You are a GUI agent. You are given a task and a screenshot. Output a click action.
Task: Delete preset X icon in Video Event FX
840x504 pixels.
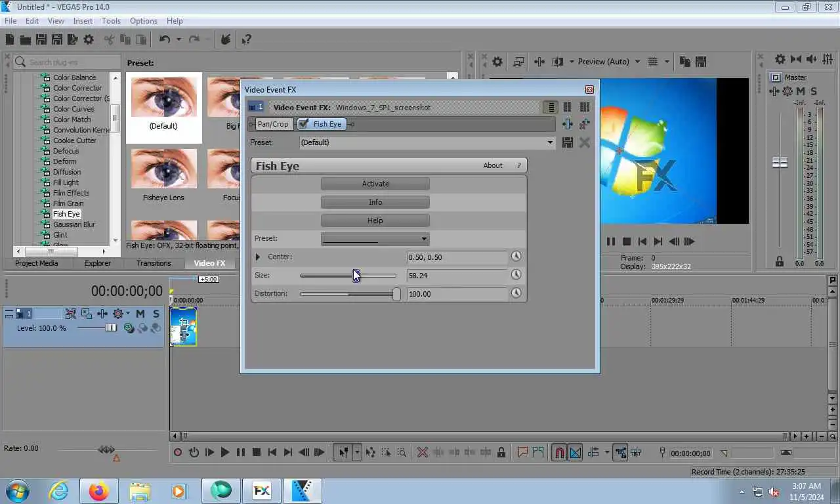[584, 142]
